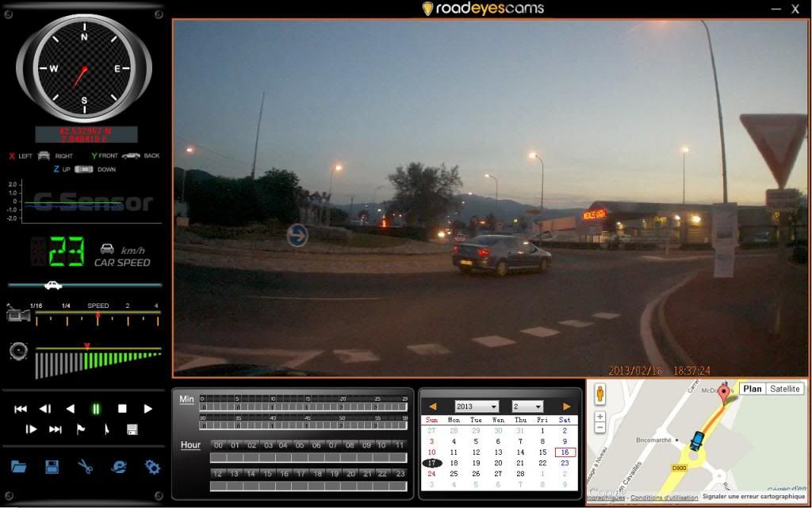Save snapshot with white floppy disk icon
This screenshot has width=812, height=508.
132,429
